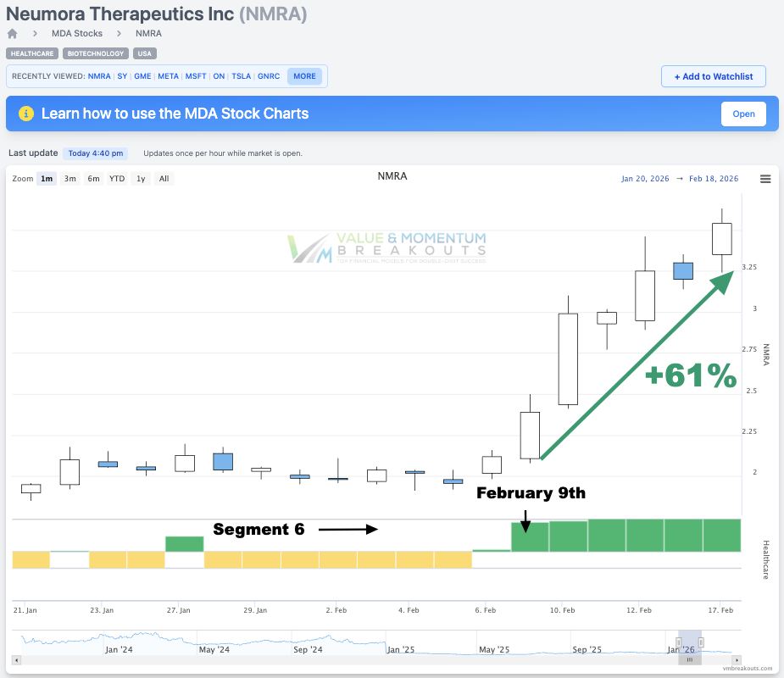
Task: Expand the MORE recently viewed tickers list
Action: (304, 75)
